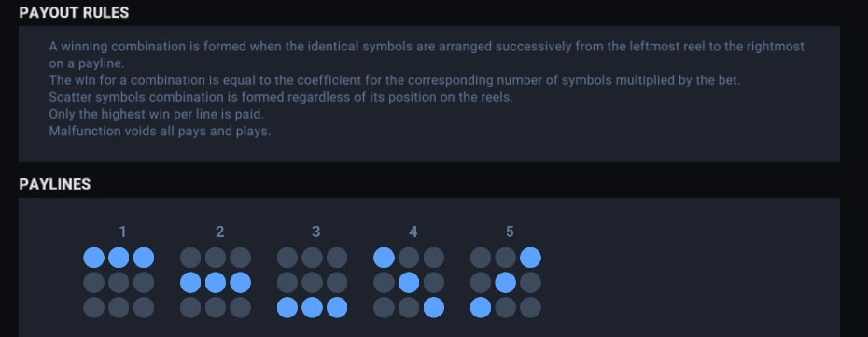The image size is (868, 337).
Task: Click bottom-right blue dot of payline 3
Action: 337,308
